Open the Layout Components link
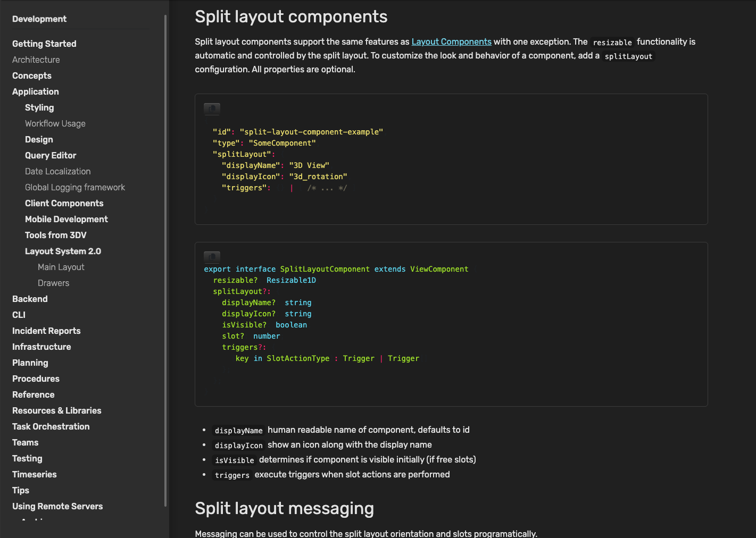The height and width of the screenshot is (538, 756). tap(451, 41)
